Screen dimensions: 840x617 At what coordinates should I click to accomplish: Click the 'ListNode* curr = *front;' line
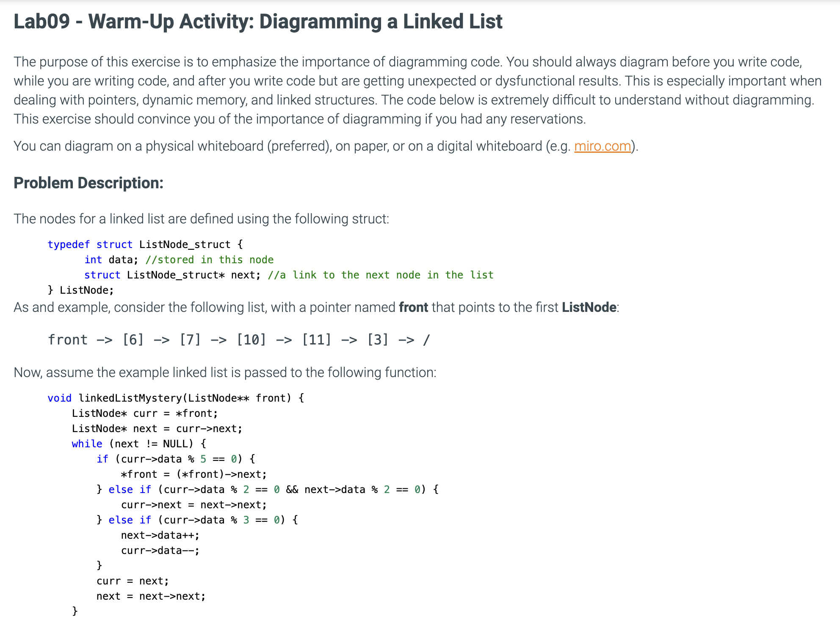(144, 413)
